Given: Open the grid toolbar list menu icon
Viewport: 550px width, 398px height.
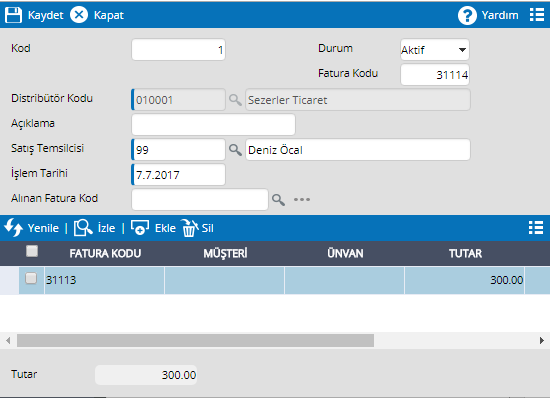Looking at the screenshot, I should point(536,228).
